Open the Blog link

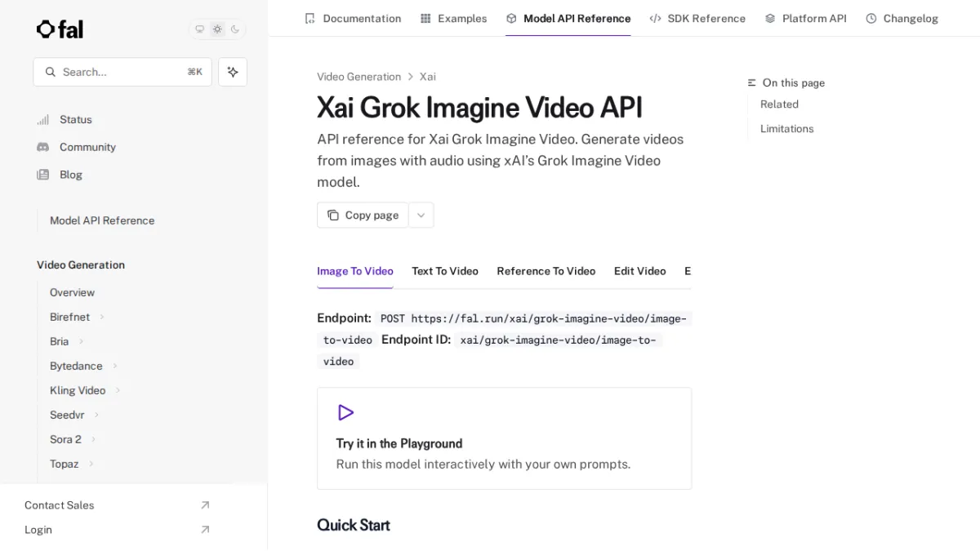tap(71, 175)
